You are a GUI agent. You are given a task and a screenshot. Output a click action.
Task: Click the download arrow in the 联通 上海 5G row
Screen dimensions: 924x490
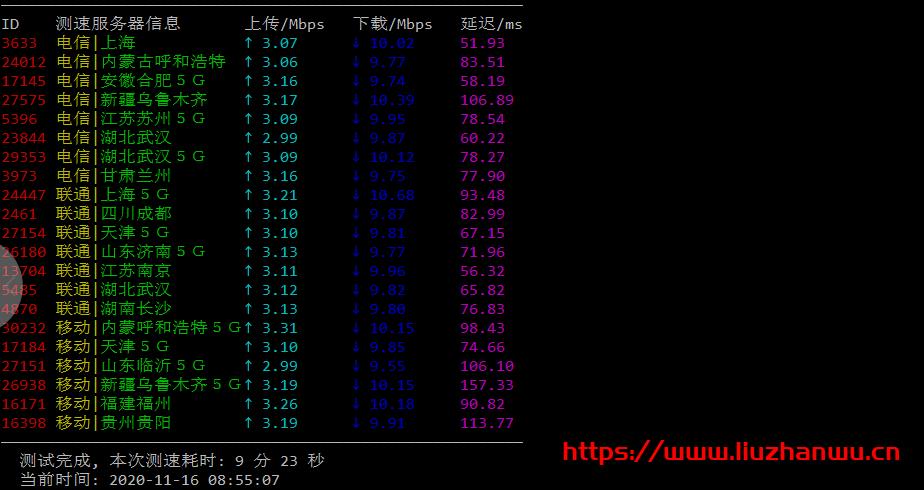click(357, 195)
